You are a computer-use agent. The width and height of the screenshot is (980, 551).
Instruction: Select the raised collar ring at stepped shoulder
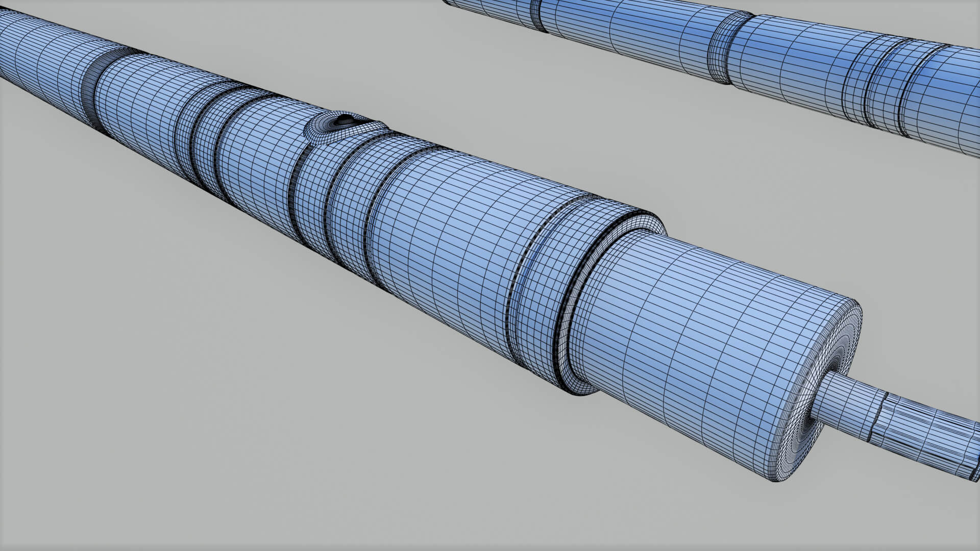tap(586, 294)
